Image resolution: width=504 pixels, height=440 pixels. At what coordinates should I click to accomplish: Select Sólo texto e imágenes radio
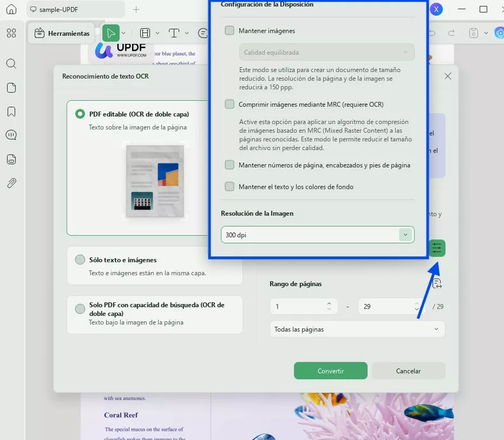click(80, 260)
